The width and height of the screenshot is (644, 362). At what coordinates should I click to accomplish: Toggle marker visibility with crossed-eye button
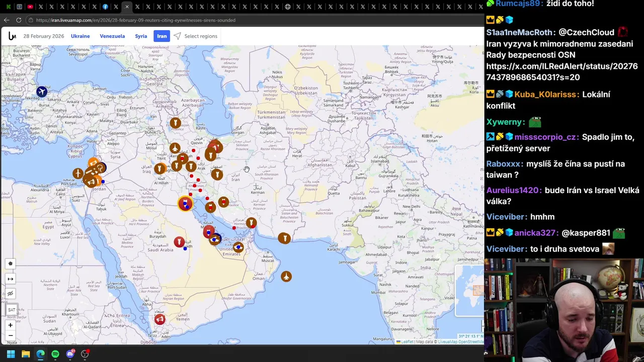(x=10, y=294)
